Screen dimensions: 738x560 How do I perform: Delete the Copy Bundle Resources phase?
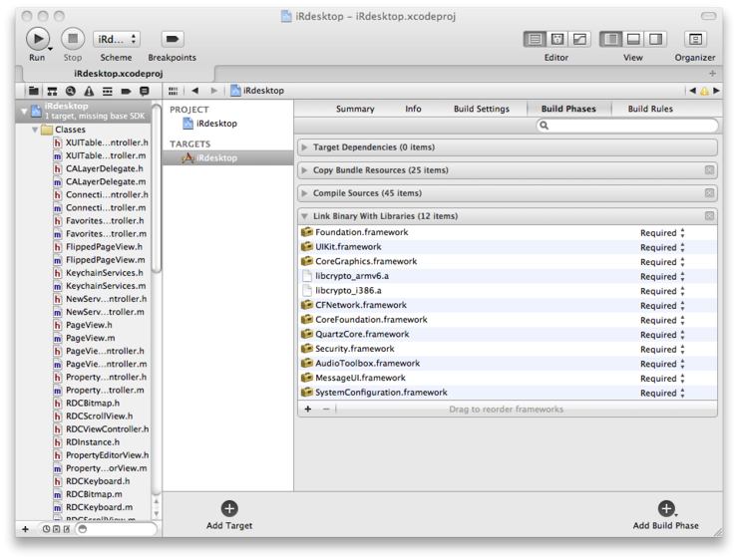tap(709, 170)
